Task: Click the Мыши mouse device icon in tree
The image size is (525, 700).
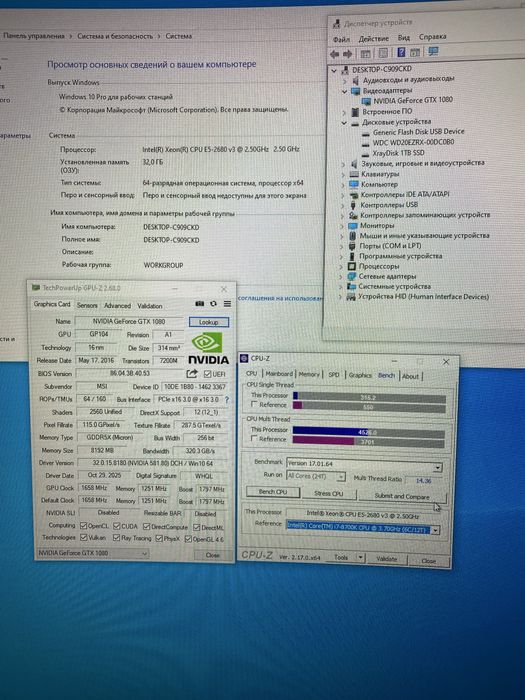Action: tap(353, 236)
